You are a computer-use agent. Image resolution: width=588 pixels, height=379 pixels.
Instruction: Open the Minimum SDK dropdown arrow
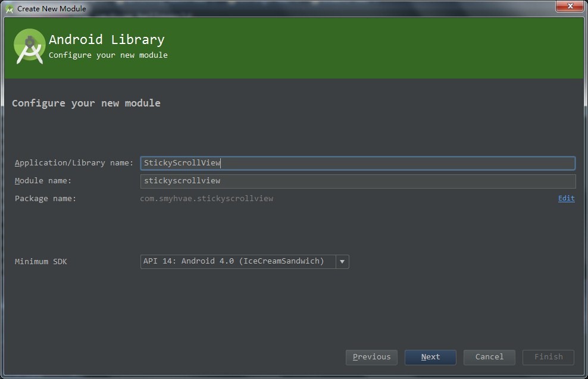342,262
